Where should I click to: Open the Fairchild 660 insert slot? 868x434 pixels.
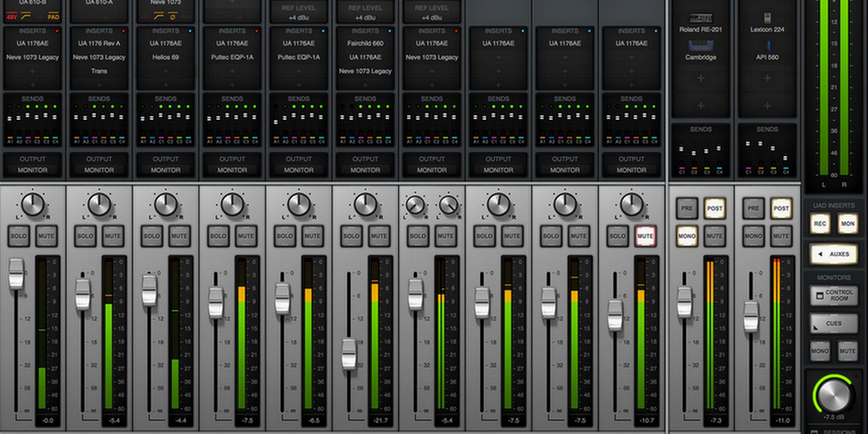pyautogui.click(x=365, y=43)
